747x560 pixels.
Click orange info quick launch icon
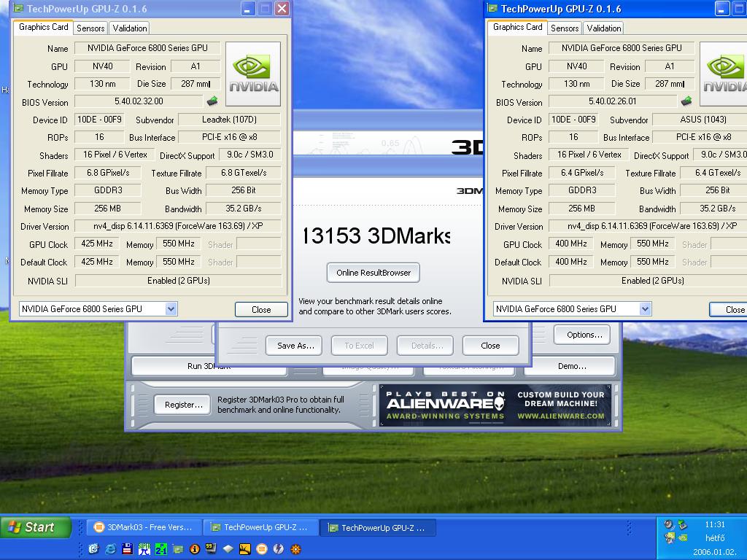[x=194, y=549]
